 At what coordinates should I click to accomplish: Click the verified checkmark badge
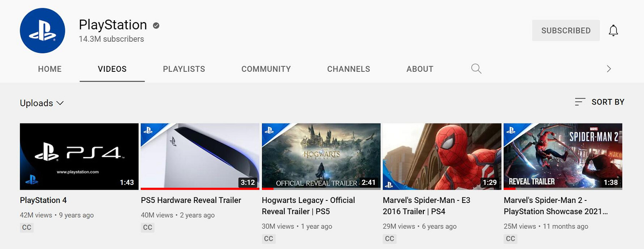[156, 25]
